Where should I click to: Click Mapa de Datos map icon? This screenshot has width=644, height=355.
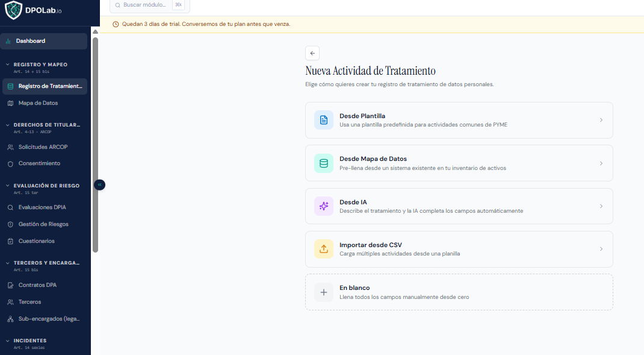coord(10,103)
